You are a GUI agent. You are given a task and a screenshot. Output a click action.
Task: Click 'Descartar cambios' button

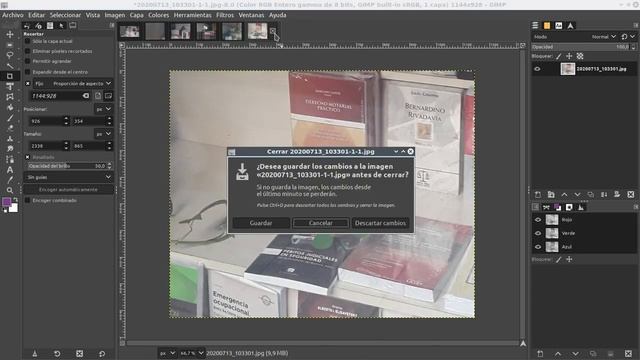[380, 223]
